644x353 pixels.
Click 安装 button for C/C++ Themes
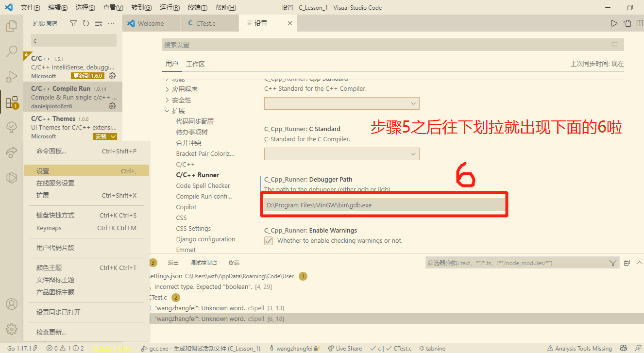[x=101, y=136]
